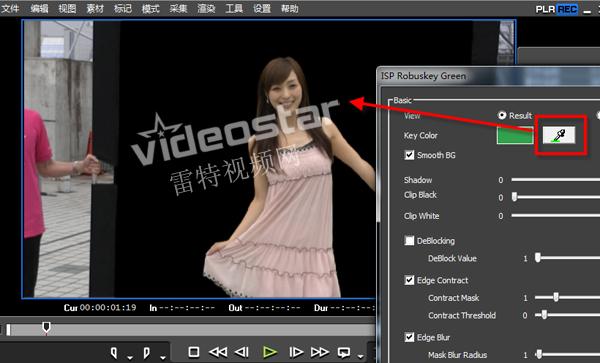The height and width of the screenshot is (363, 600).
Task: Click the Set Out point marker button
Action: [147, 353]
